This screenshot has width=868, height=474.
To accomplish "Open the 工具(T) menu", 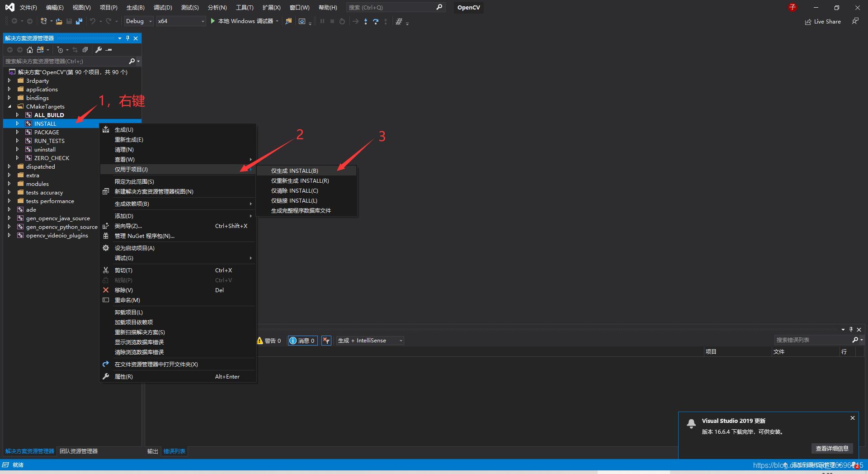I will click(x=245, y=8).
